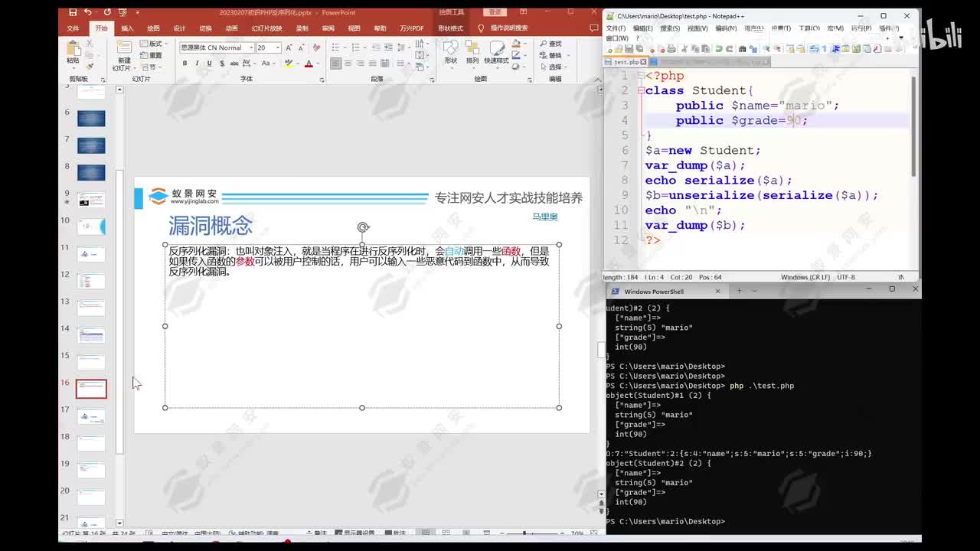This screenshot has height=551, width=980.
Task: Switch to Normal view in status bar
Action: coord(426,532)
